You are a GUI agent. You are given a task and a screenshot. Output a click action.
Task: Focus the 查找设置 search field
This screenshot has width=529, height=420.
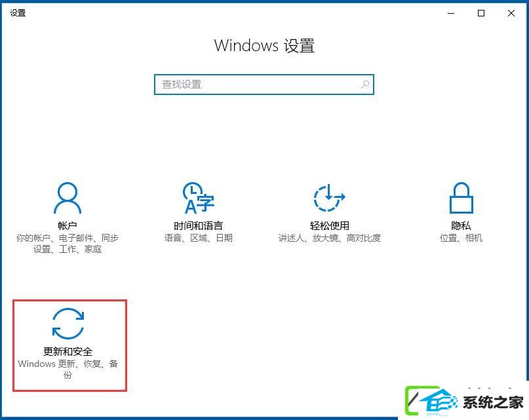point(264,85)
